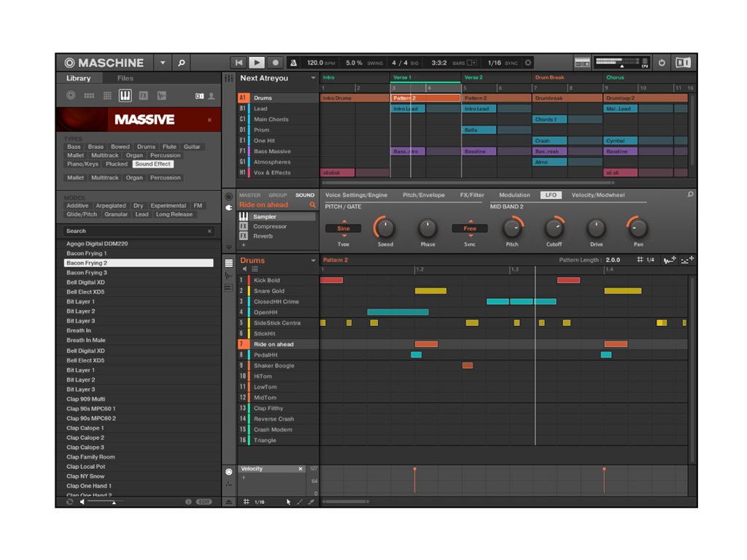Screen dimensions: 747x560
Task: Select the Bacon Frying 3 preset
Action: pos(139,273)
